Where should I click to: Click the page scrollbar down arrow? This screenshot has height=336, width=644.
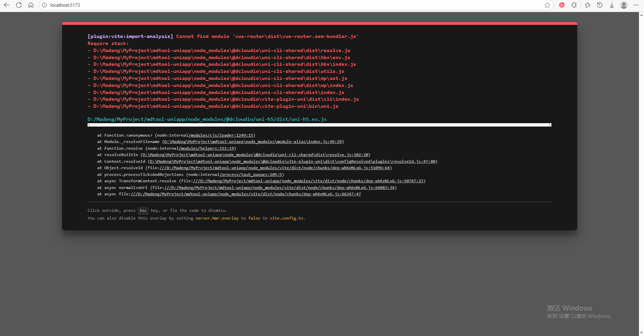click(641, 333)
